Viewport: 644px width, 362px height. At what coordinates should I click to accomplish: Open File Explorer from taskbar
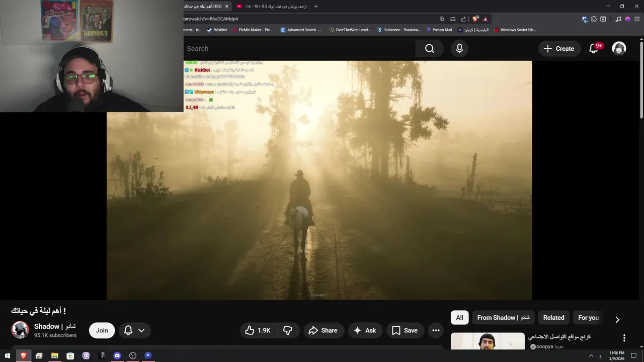54,355
